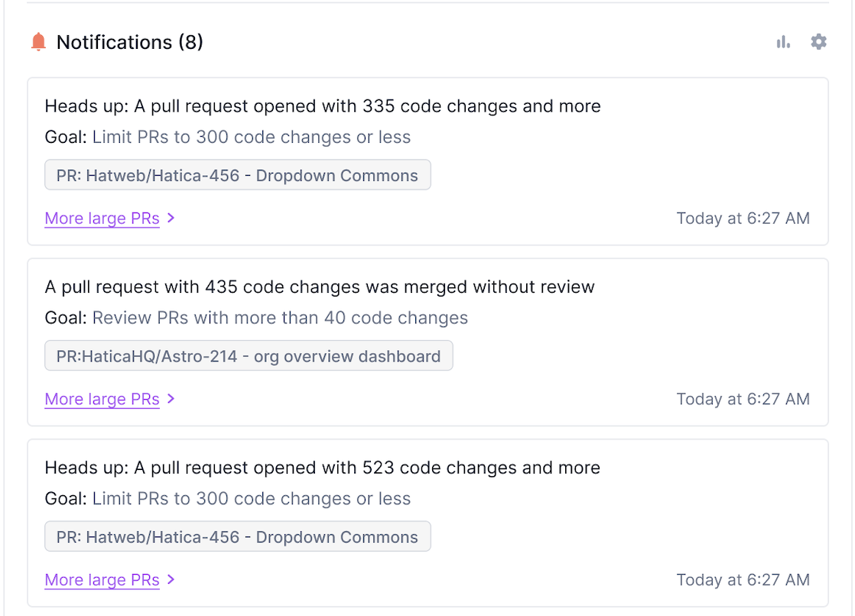Click chevron arrow in the merged-without-review card

171,399
